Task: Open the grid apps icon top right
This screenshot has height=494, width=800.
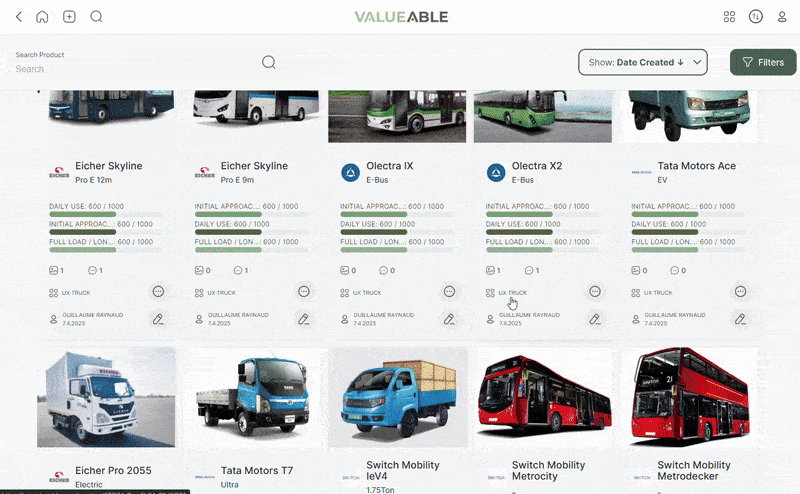Action: (729, 17)
